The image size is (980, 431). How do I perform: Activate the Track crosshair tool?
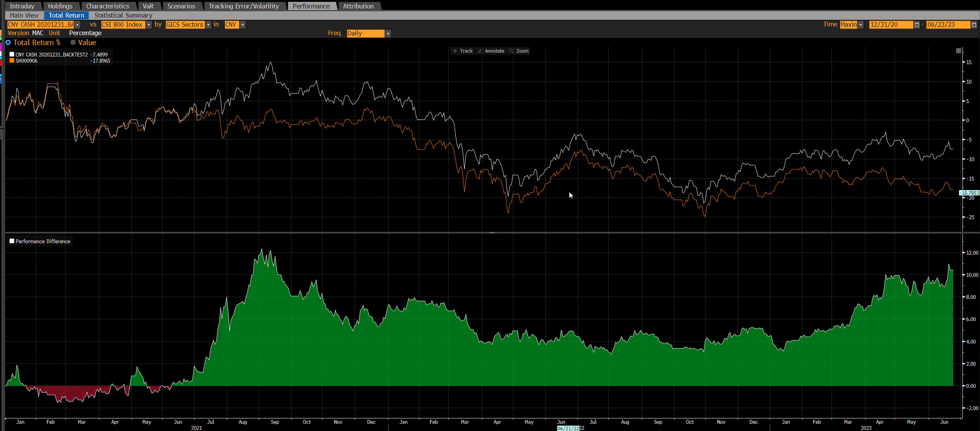463,51
